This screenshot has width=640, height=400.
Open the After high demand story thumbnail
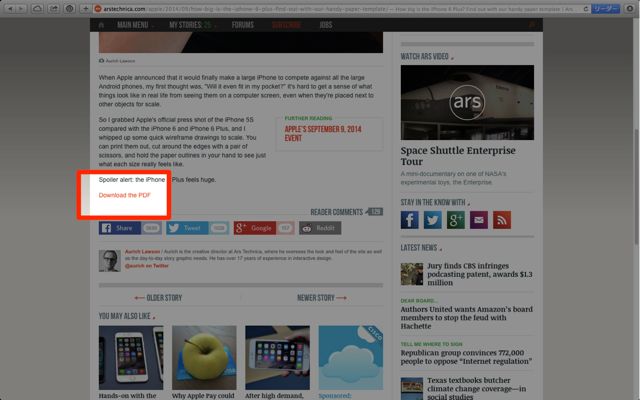coord(278,358)
